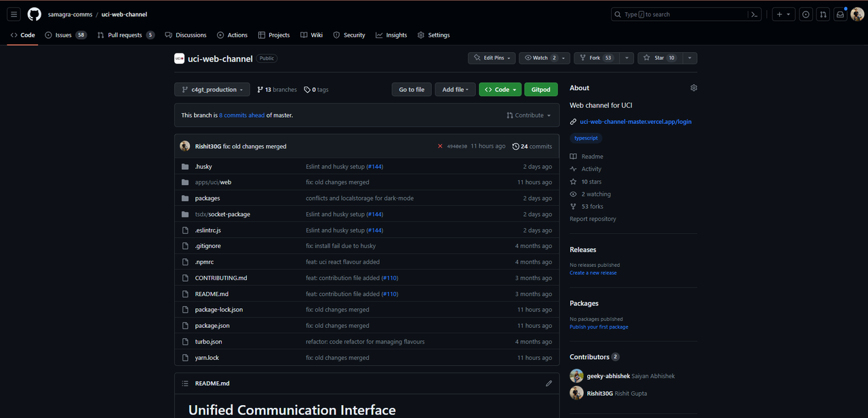868x418 pixels.
Task: Open the package-lock.json file
Action: point(219,310)
